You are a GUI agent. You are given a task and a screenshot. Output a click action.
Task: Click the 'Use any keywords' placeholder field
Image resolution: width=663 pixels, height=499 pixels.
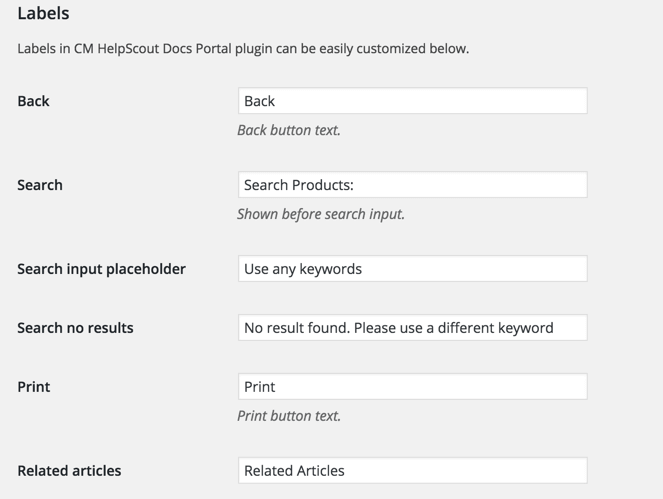[x=412, y=269]
